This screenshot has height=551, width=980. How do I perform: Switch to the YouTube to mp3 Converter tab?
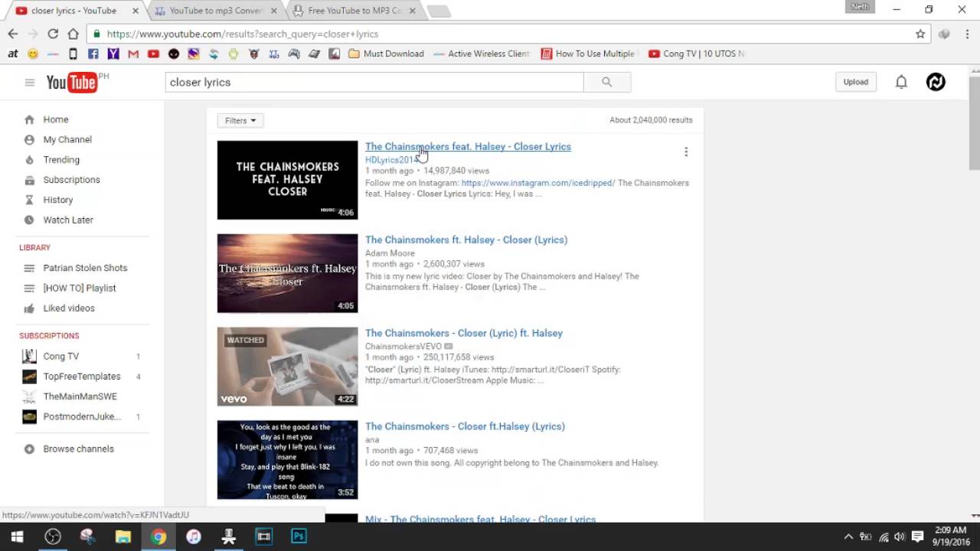coord(216,11)
